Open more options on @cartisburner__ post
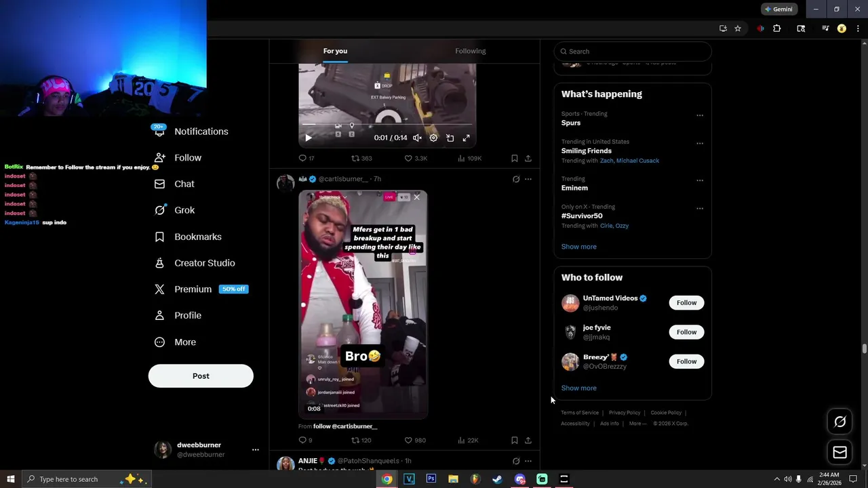 point(528,179)
